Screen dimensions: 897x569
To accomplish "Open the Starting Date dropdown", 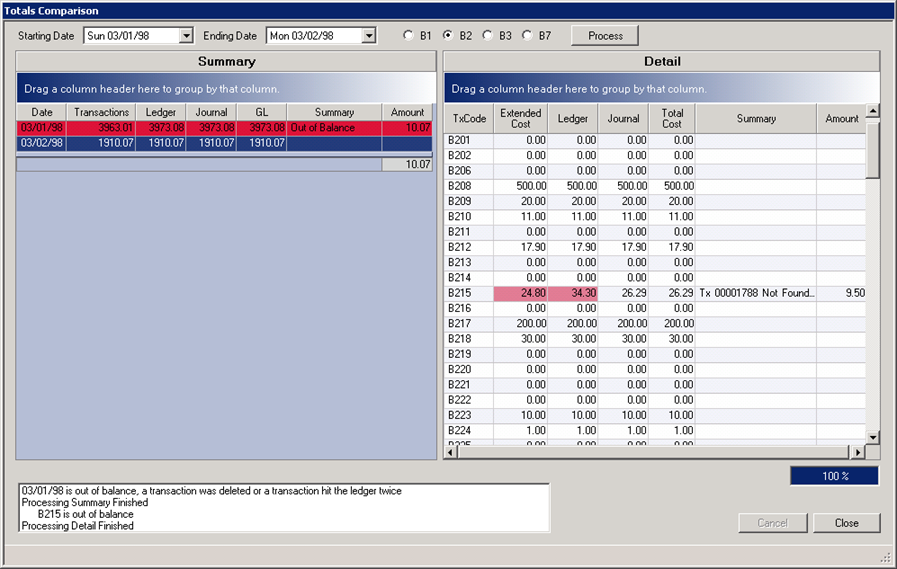I will tap(185, 36).
